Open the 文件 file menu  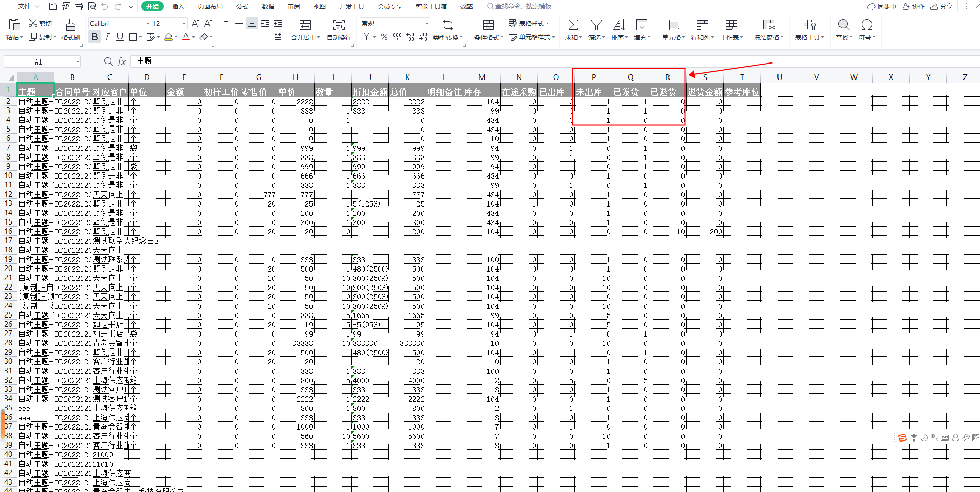[x=24, y=6]
